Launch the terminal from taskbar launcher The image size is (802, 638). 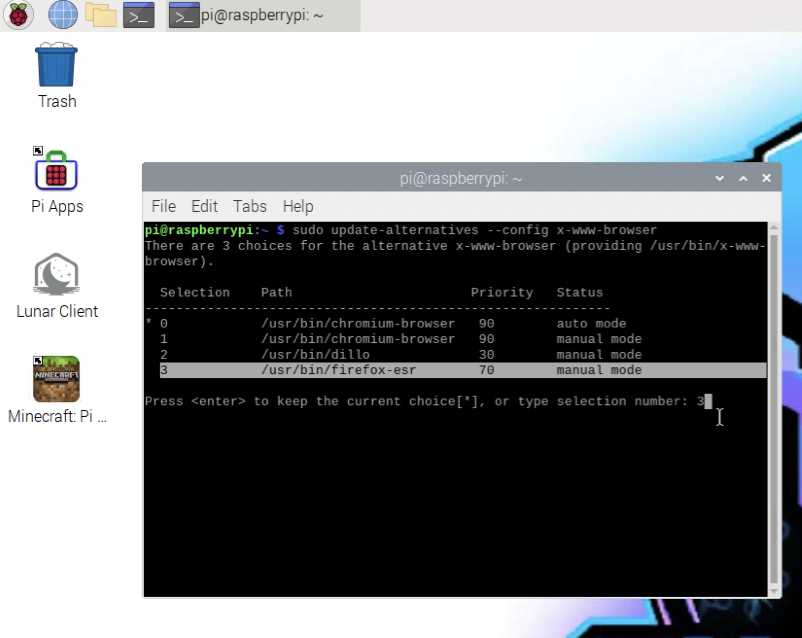(139, 15)
